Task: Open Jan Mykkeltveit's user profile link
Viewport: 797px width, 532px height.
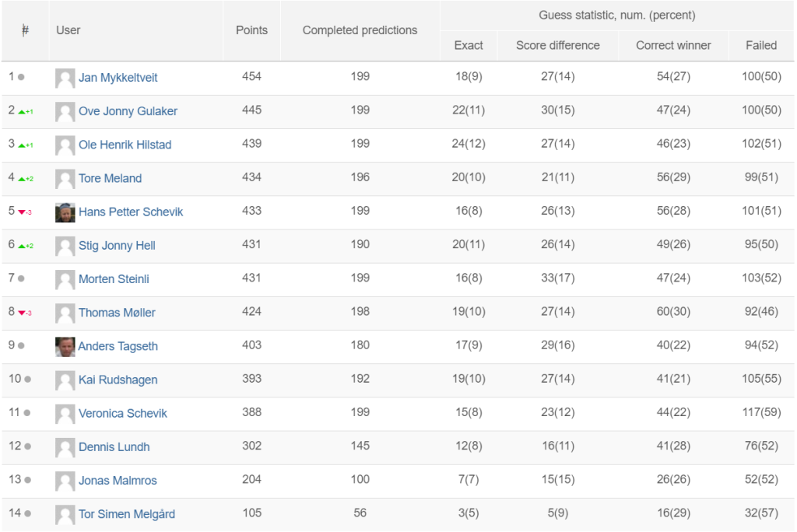Action: click(x=118, y=78)
